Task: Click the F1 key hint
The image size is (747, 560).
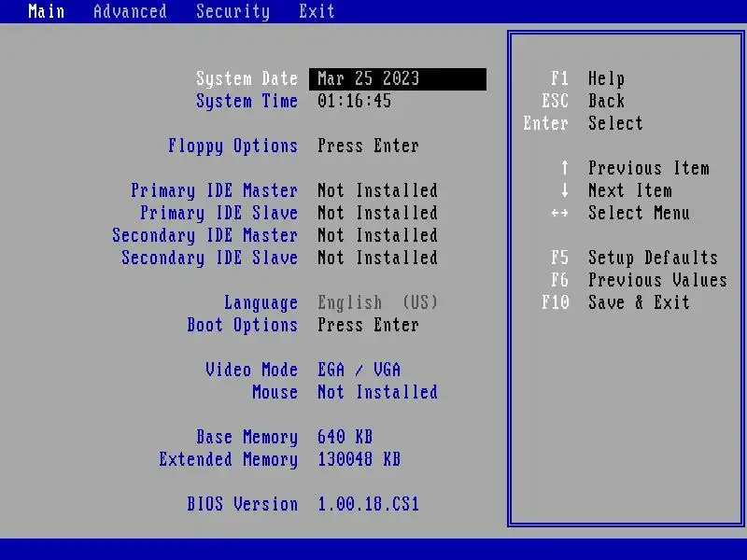Action: [x=559, y=78]
